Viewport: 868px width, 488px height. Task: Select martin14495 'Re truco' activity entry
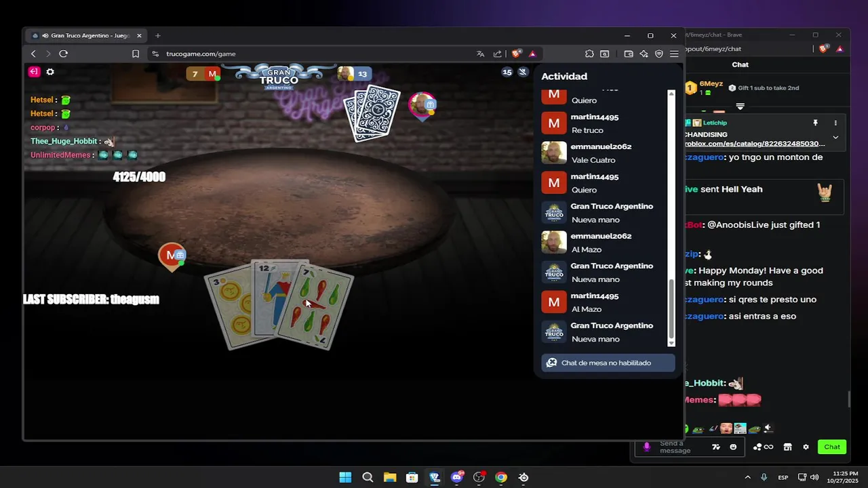click(604, 123)
